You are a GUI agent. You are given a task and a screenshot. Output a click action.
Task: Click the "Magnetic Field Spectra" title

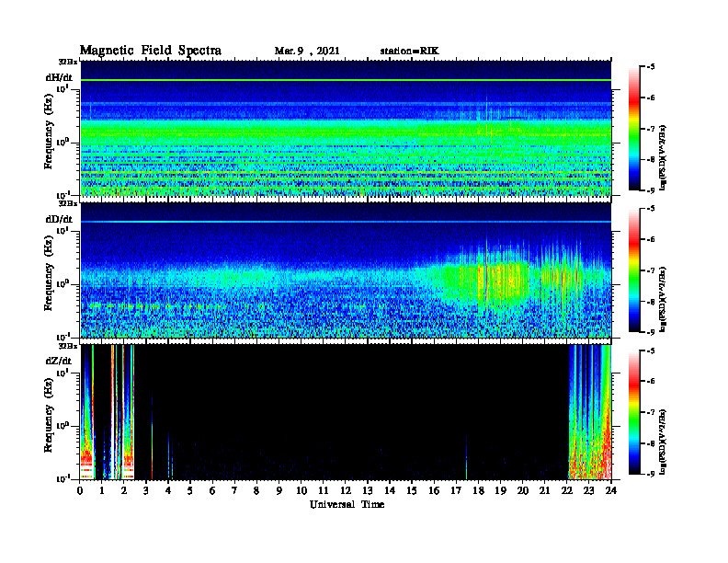151,51
